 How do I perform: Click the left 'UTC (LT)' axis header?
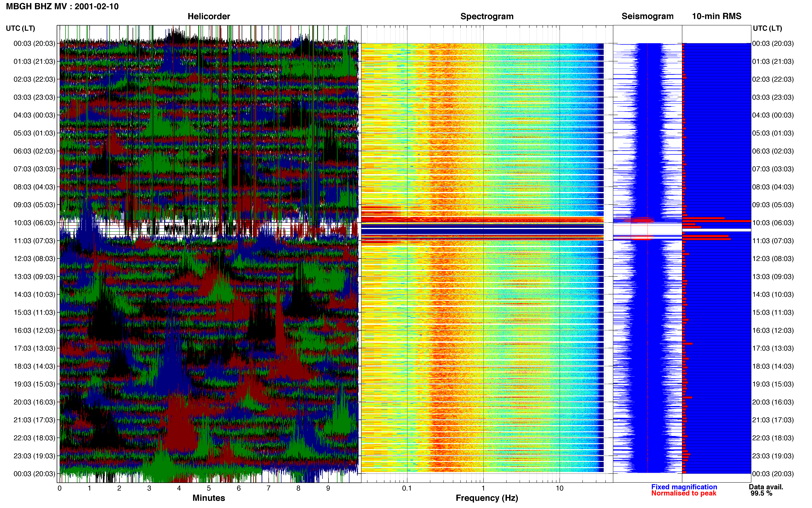coord(21,28)
